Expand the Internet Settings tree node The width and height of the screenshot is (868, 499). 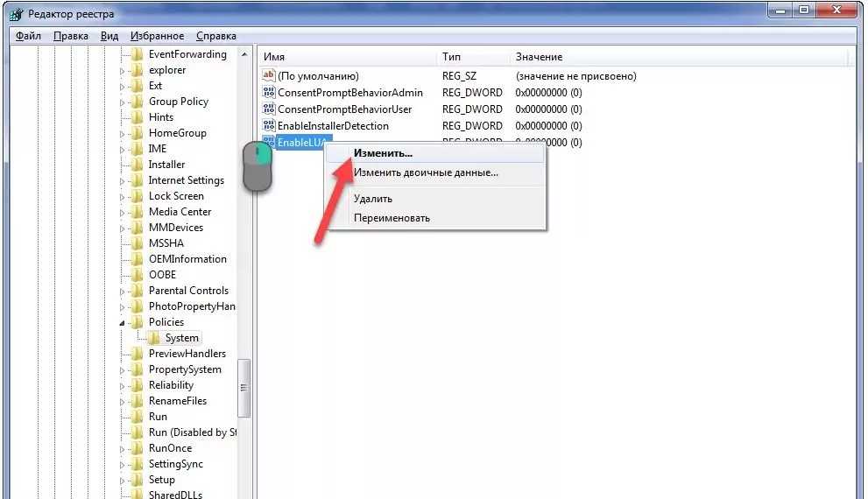click(x=123, y=180)
